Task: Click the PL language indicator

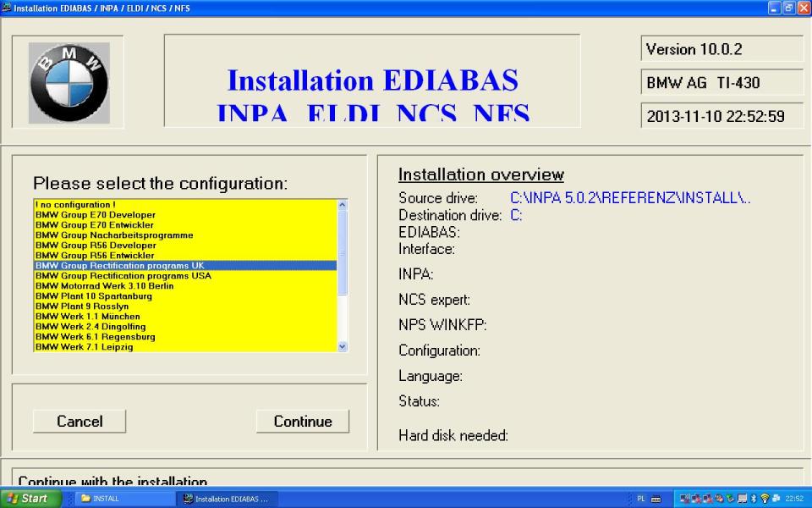Action: (640, 499)
